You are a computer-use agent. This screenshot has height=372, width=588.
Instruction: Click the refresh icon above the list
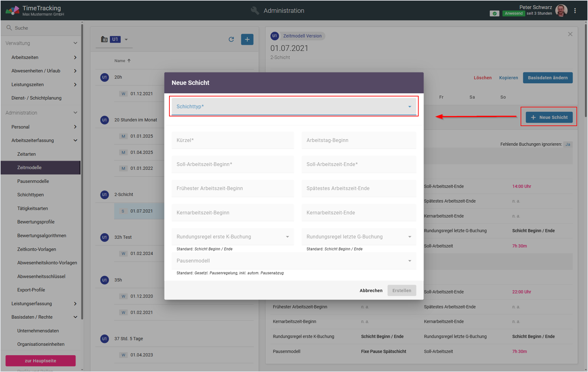[231, 39]
